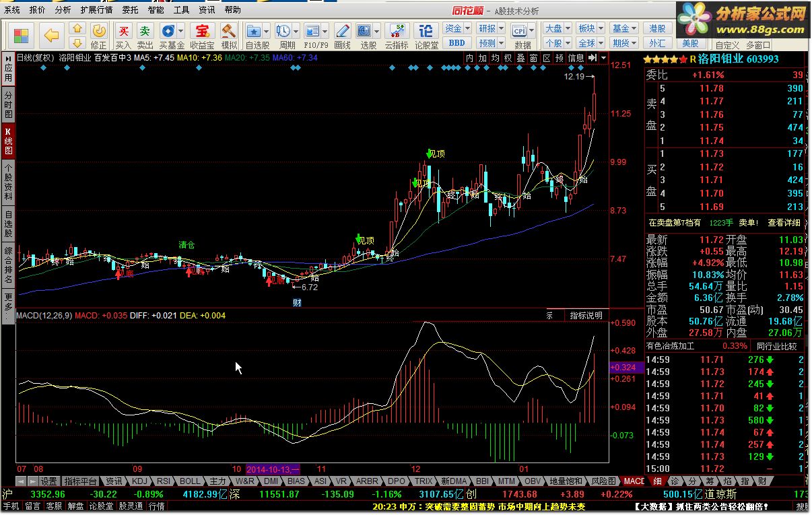This screenshot has width=812, height=515.
Task: Click the 2014-10-13 date marker on timeline
Action: 273,469
